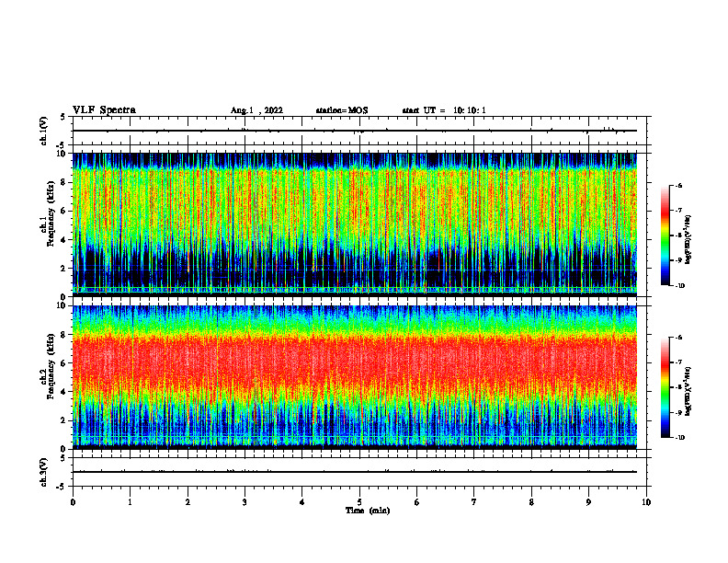Click the "-10" value on ch.1 color bar

click(x=679, y=286)
